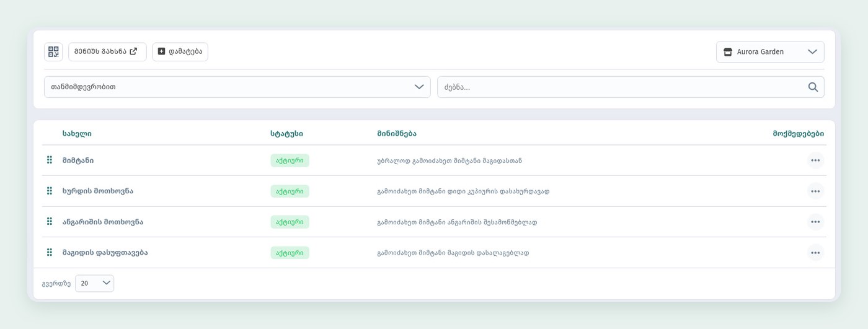Grab the drag handle of the ანგარიშის მოთხოვნა row

(50, 222)
